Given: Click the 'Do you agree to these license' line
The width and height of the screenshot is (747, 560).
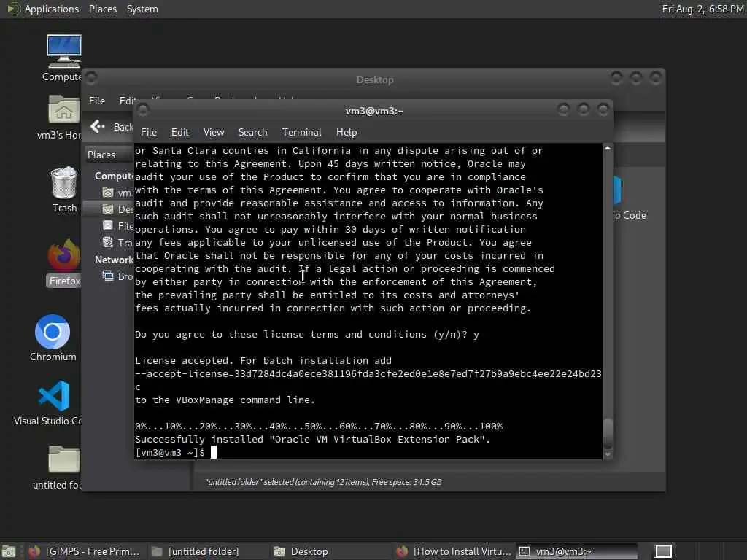Looking at the screenshot, I should pos(307,334).
